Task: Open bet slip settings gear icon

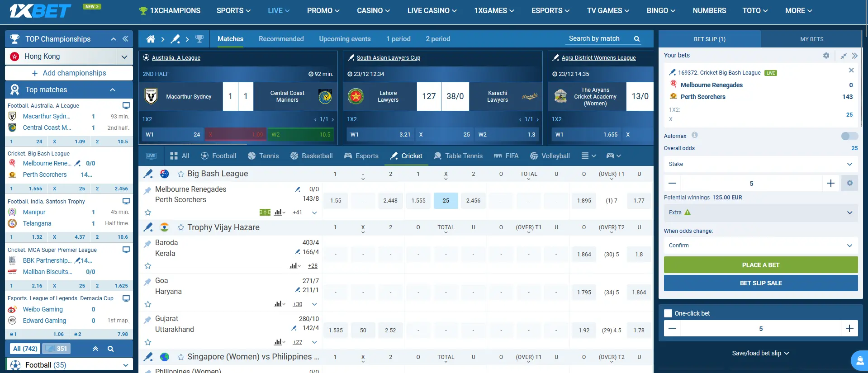Action: point(826,56)
